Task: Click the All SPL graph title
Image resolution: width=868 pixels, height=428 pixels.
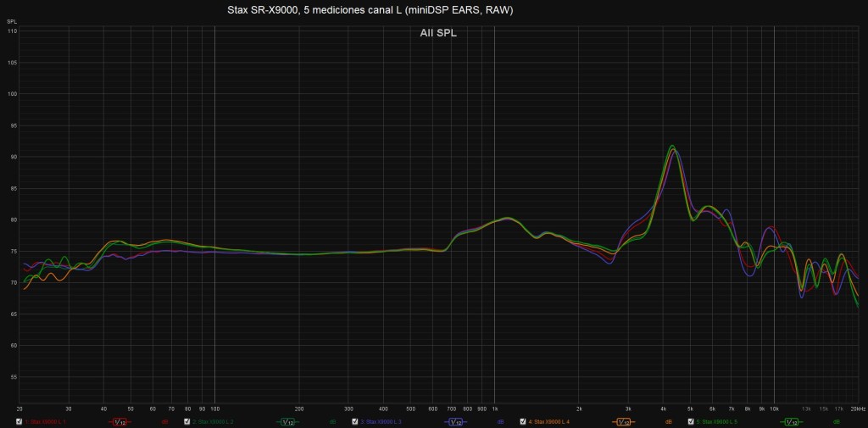Action: point(438,33)
